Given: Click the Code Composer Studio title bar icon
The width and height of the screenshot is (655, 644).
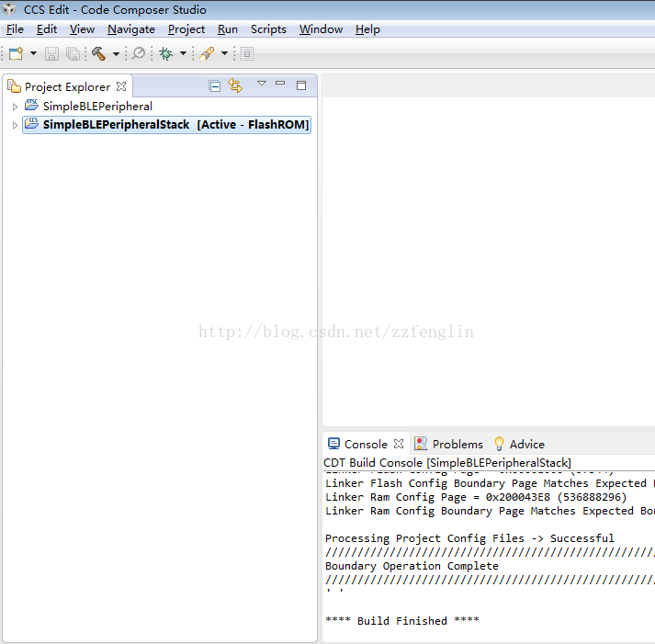Looking at the screenshot, I should (9, 9).
